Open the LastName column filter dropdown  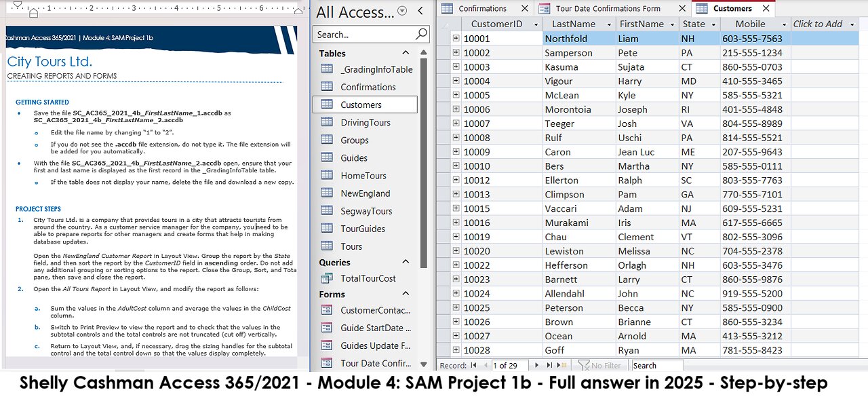pyautogui.click(x=609, y=24)
